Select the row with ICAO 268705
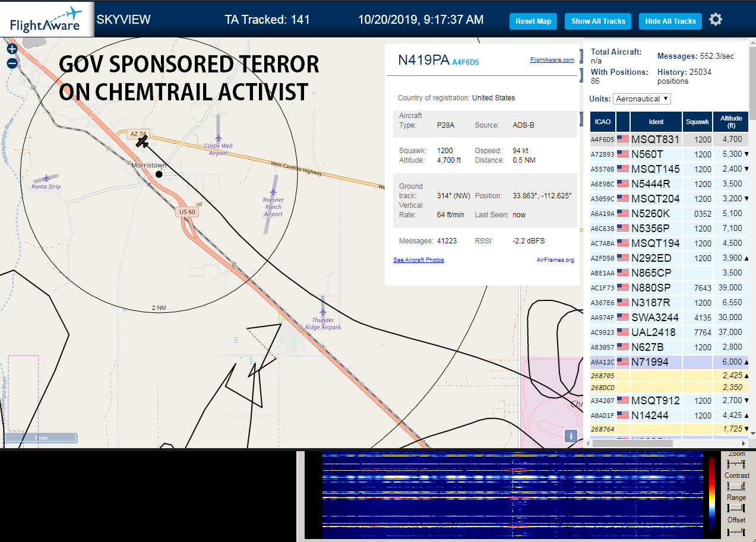 pyautogui.click(x=669, y=376)
